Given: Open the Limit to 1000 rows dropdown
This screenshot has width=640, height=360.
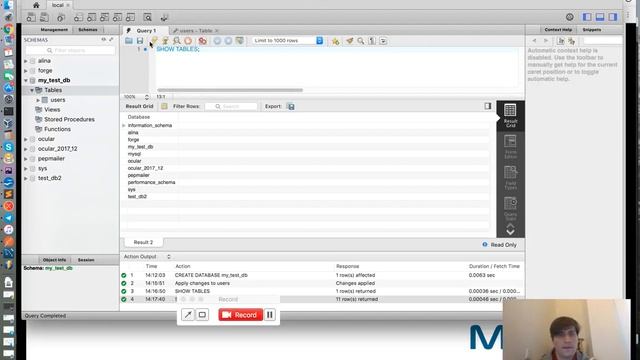Looking at the screenshot, I should tap(288, 41).
